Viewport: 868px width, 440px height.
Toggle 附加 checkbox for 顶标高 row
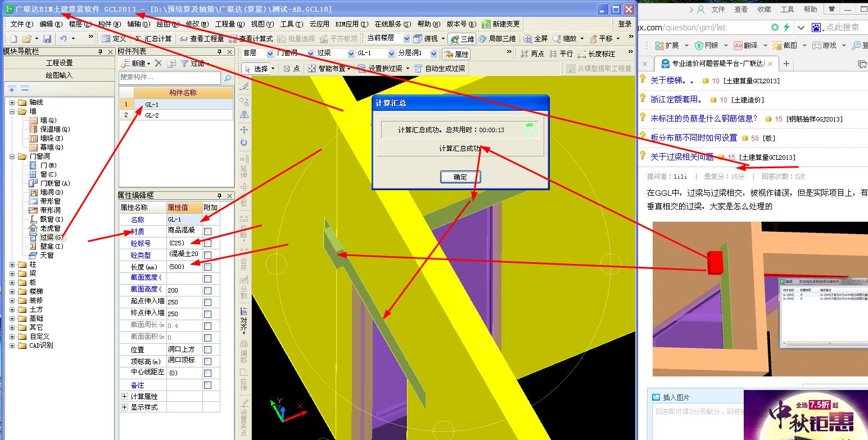pos(208,361)
